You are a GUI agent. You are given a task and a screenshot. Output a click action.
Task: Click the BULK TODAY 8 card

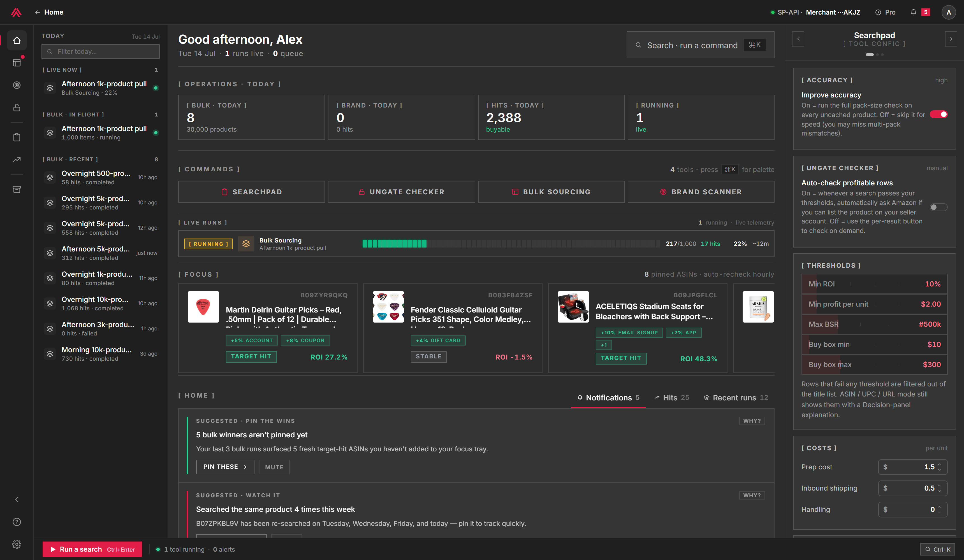click(252, 117)
